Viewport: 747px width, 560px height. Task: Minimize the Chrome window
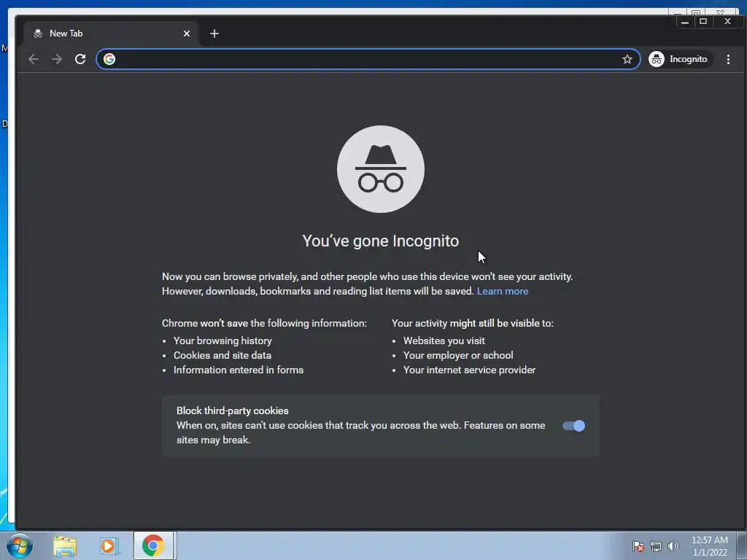pyautogui.click(x=685, y=21)
